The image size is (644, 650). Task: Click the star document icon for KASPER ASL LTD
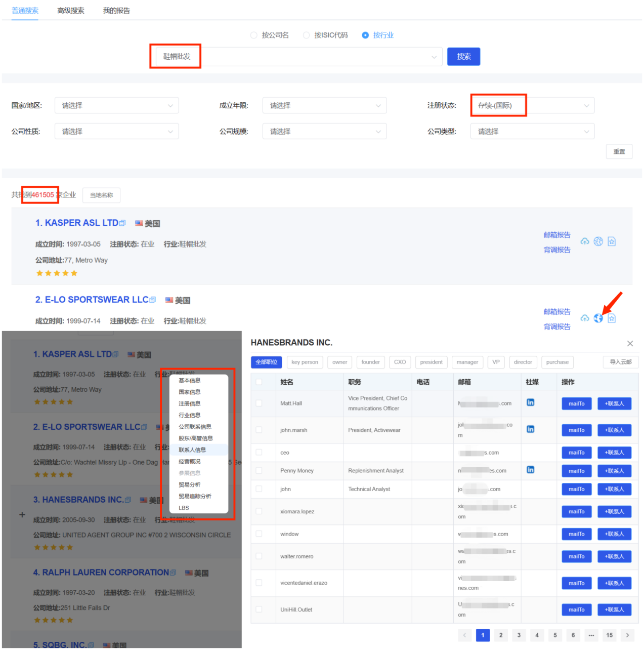coord(612,241)
